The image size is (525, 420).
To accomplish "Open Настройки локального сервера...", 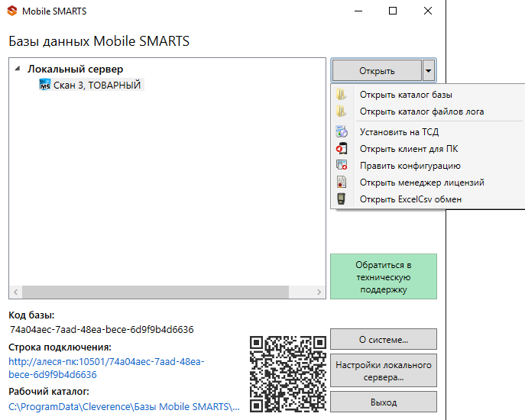I will pyautogui.click(x=384, y=371).
